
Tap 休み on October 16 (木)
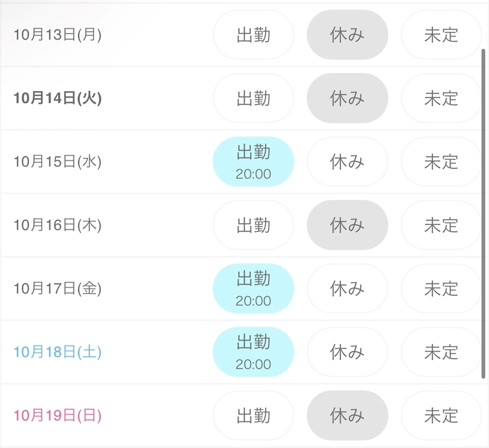pyautogui.click(x=347, y=225)
